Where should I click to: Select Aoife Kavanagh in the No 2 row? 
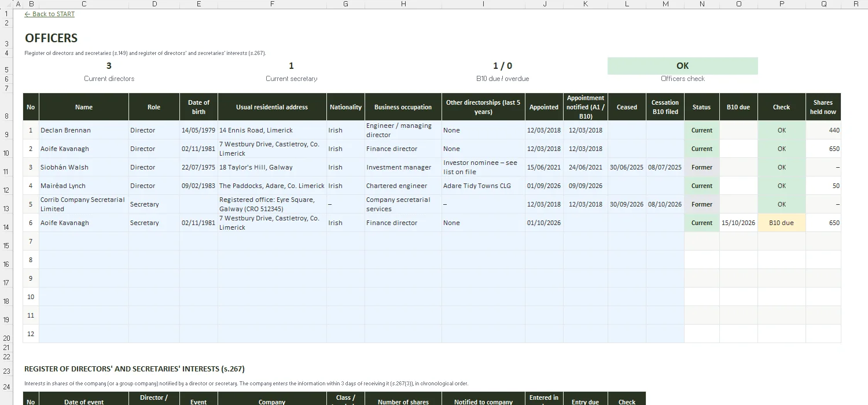(84, 149)
